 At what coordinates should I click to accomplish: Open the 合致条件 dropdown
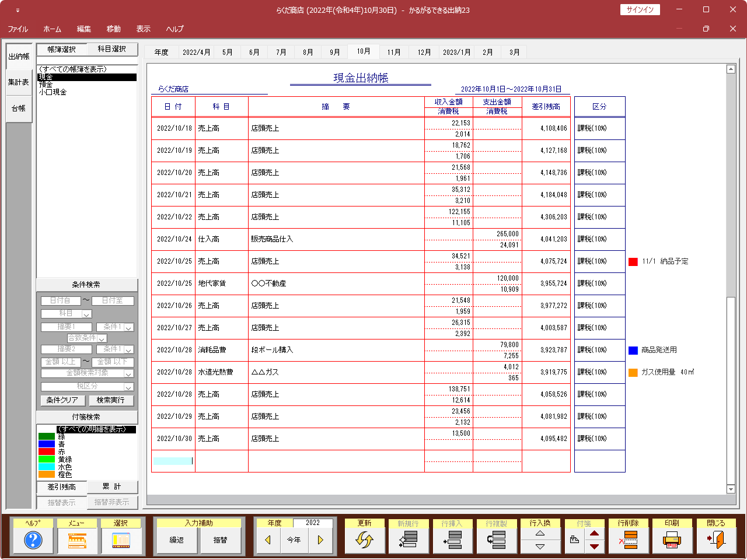102,338
